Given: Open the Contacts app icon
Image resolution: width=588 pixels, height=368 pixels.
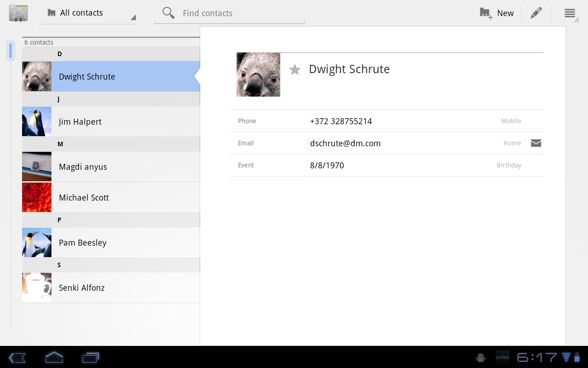Looking at the screenshot, I should 18,13.
